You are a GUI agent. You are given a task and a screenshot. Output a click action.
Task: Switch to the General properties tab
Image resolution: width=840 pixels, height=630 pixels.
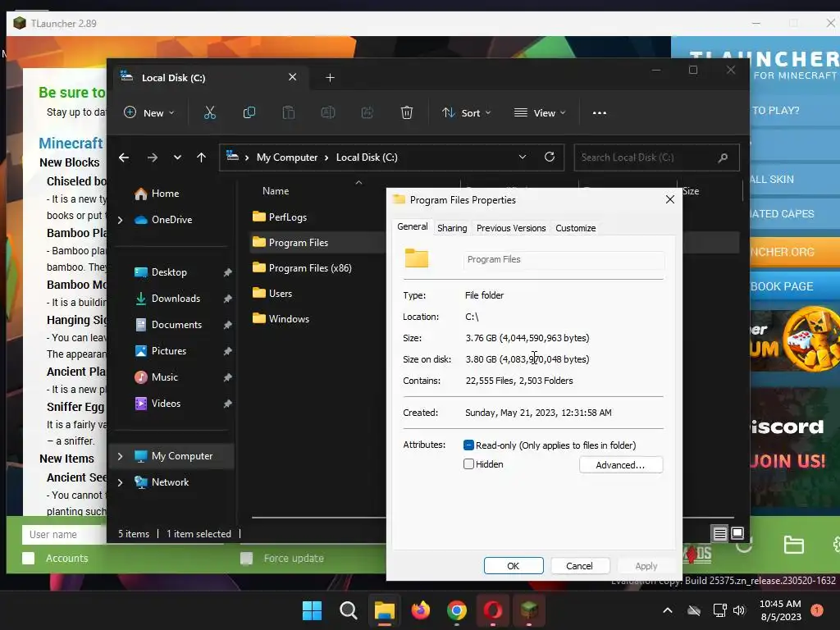[412, 226]
